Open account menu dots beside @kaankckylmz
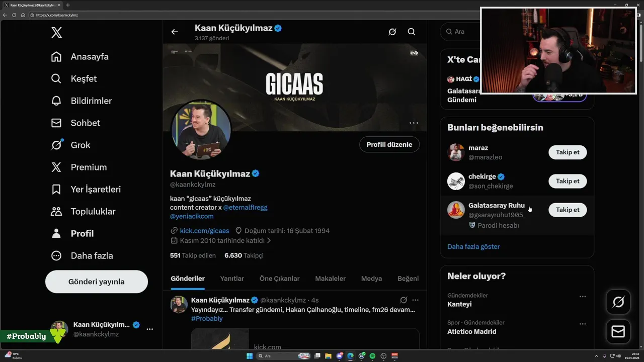 (149, 329)
